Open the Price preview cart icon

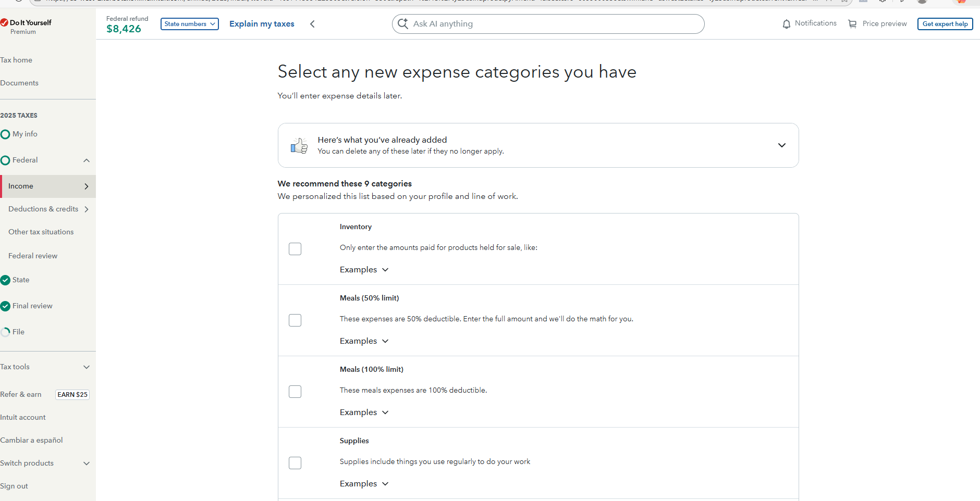pyautogui.click(x=852, y=24)
